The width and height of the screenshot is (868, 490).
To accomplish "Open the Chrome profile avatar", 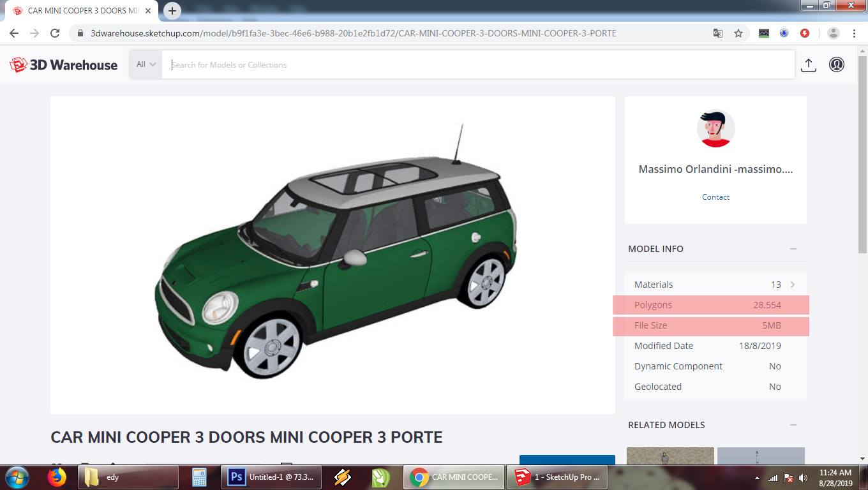I will click(833, 33).
